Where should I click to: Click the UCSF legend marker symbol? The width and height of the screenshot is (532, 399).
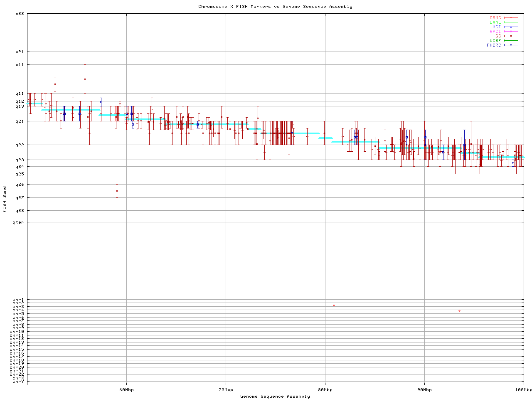click(x=511, y=41)
